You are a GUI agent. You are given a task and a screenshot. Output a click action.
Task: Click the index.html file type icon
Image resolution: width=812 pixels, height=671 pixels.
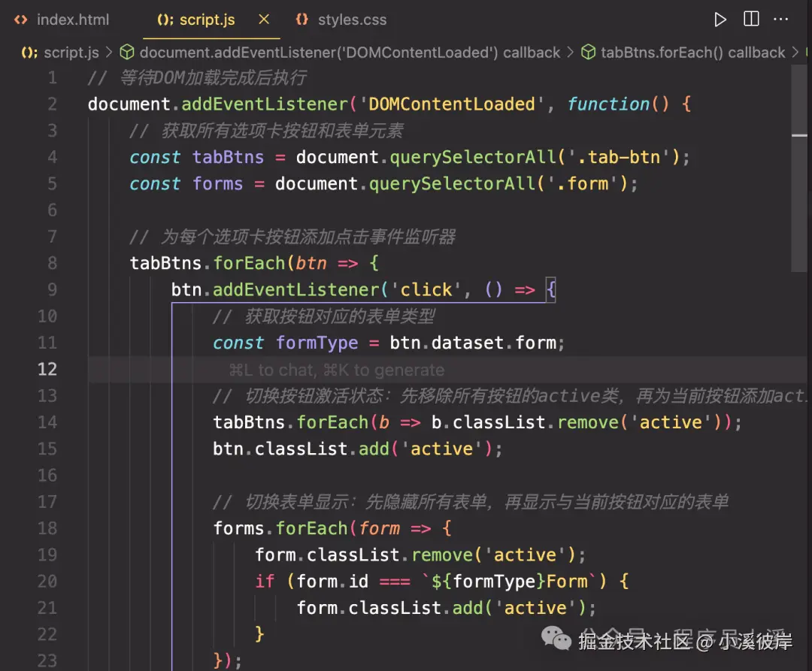(21, 20)
